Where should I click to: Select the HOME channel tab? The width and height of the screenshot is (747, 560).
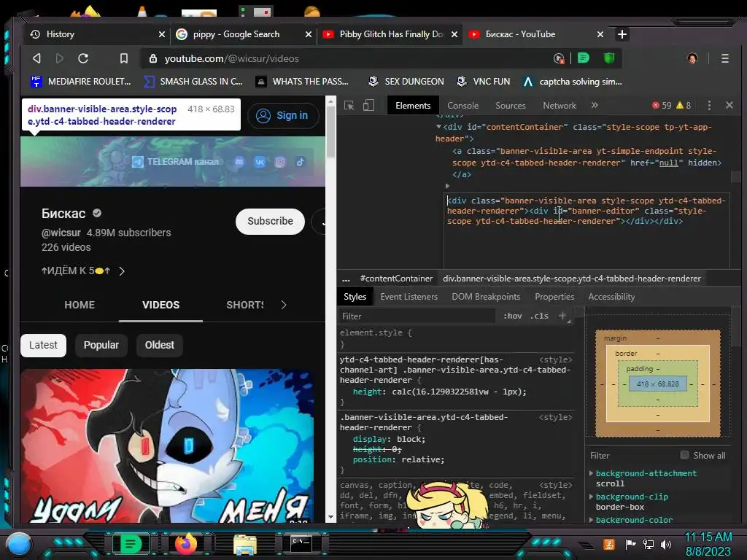(x=80, y=305)
